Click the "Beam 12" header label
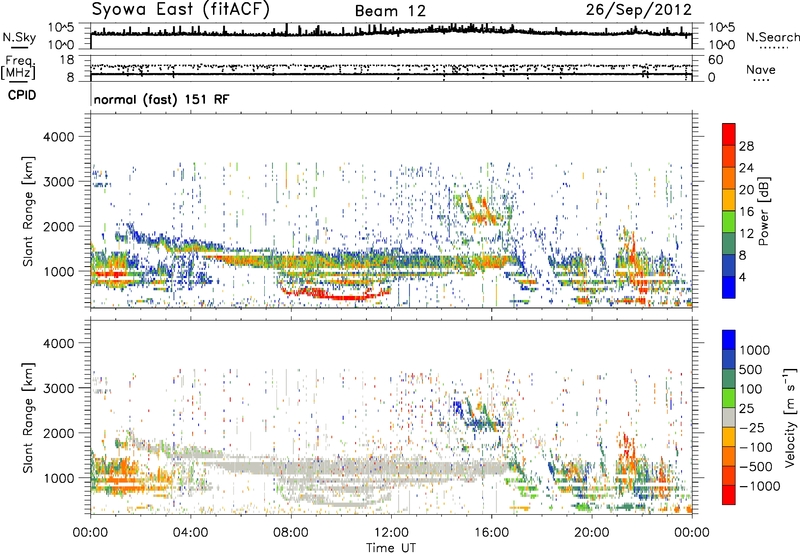Viewport: 800px width, 554px height. [390, 11]
